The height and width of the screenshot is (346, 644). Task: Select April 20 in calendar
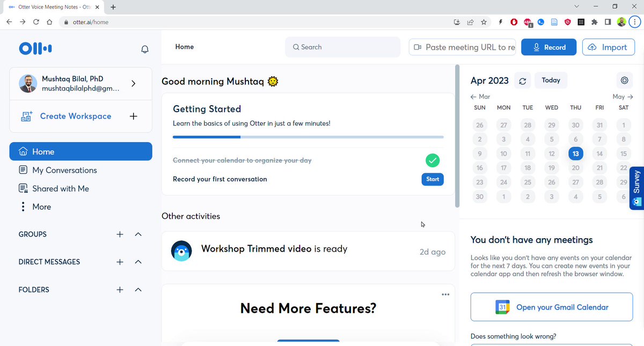575,168
